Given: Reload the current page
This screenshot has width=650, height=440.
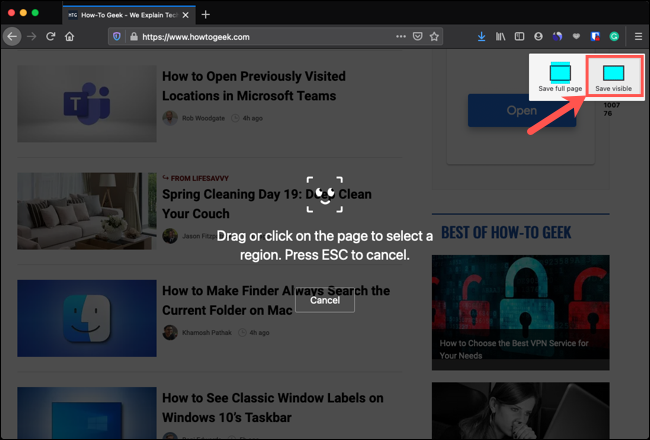Looking at the screenshot, I should click(x=50, y=37).
